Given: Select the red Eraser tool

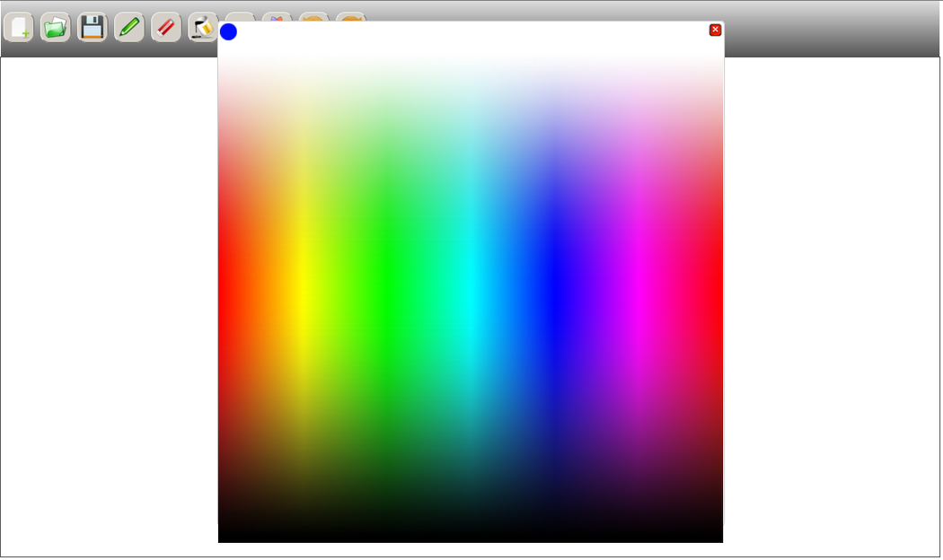Looking at the screenshot, I should point(166,27).
